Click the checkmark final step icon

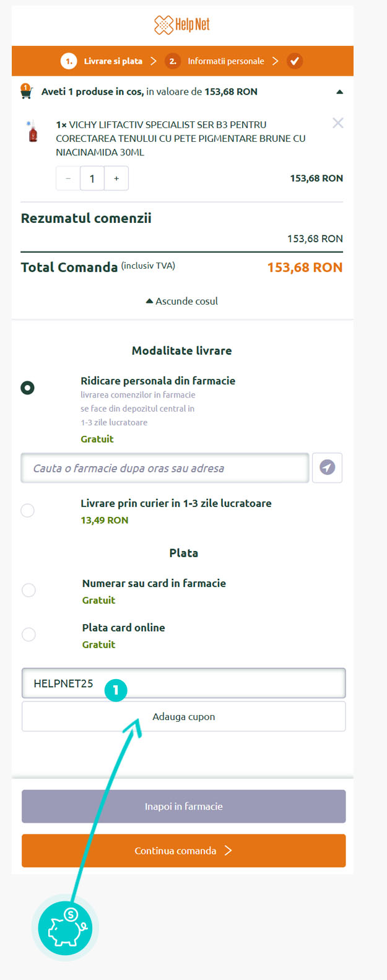pos(295,61)
